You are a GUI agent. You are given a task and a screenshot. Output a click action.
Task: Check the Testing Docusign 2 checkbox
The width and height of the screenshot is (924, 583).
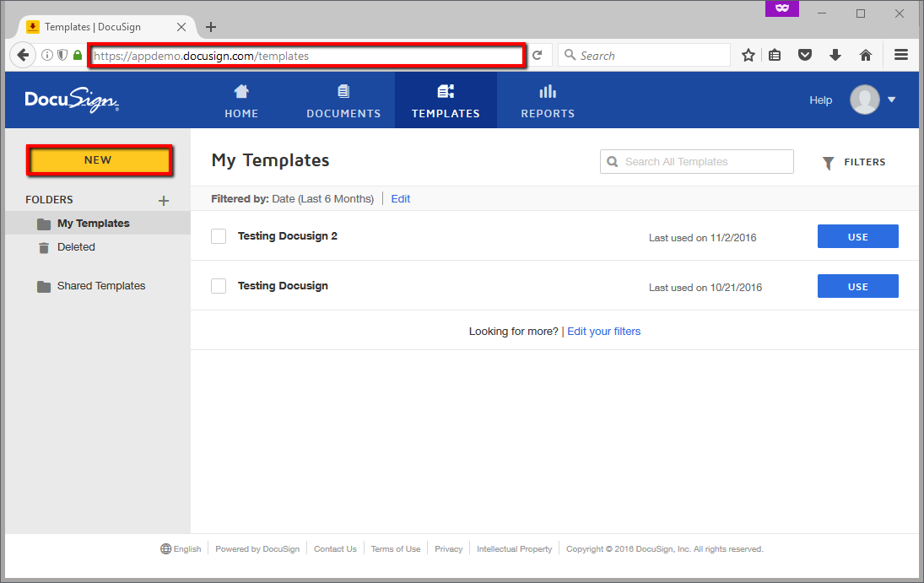219,236
